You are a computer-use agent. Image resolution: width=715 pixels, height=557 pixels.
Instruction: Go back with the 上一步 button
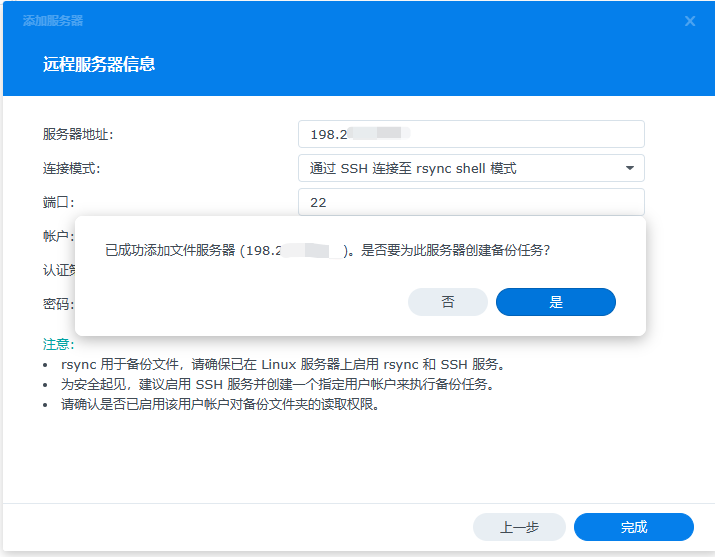click(519, 527)
